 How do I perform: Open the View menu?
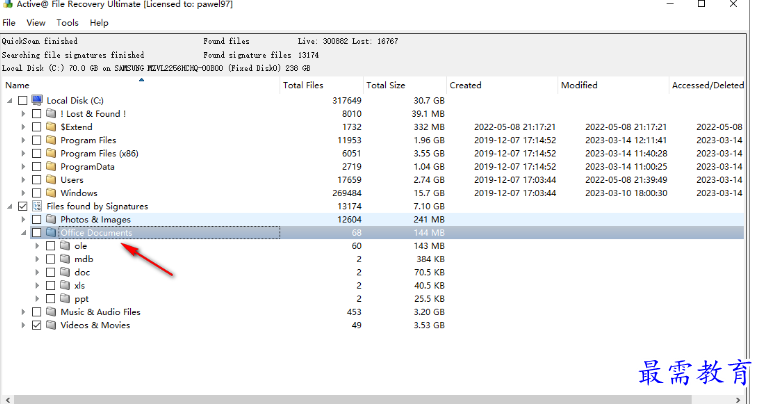36,23
